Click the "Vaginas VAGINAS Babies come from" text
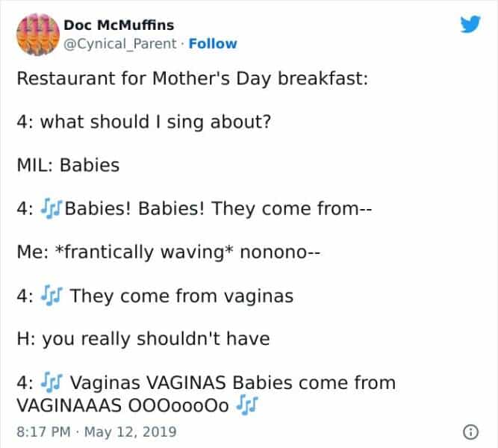Screen dimensions: 498x448 pyautogui.click(x=233, y=383)
